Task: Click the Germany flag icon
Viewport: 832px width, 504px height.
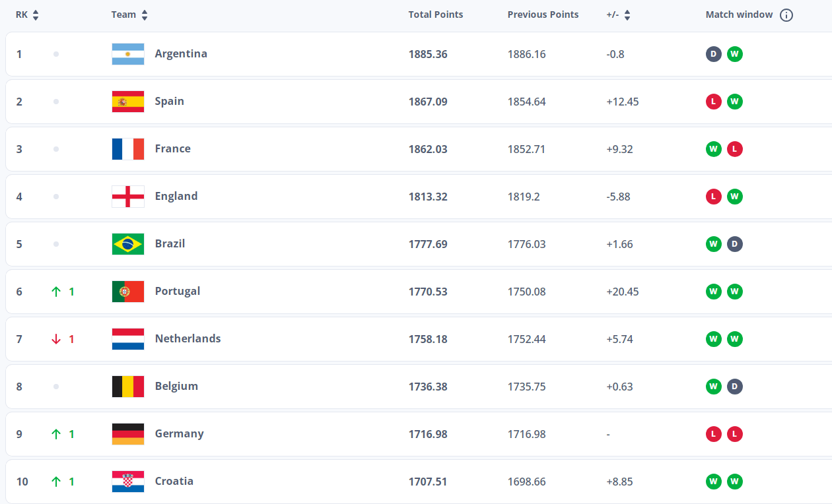Action: coord(128,434)
